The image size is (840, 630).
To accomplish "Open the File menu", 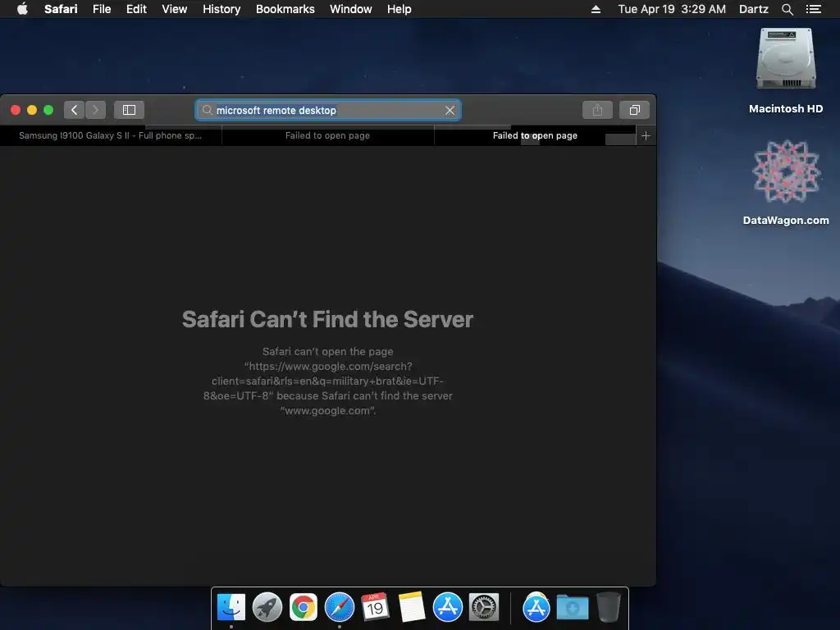I will point(102,9).
